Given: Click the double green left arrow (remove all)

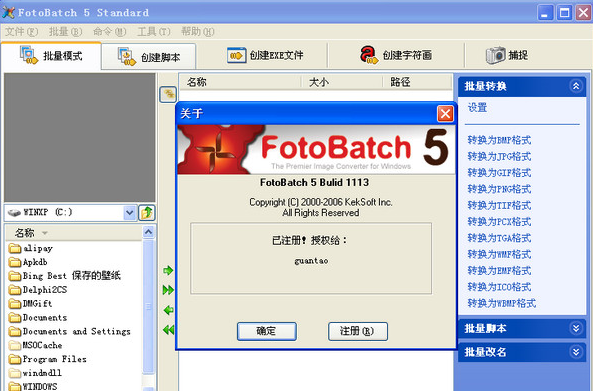Looking at the screenshot, I should point(168,330).
